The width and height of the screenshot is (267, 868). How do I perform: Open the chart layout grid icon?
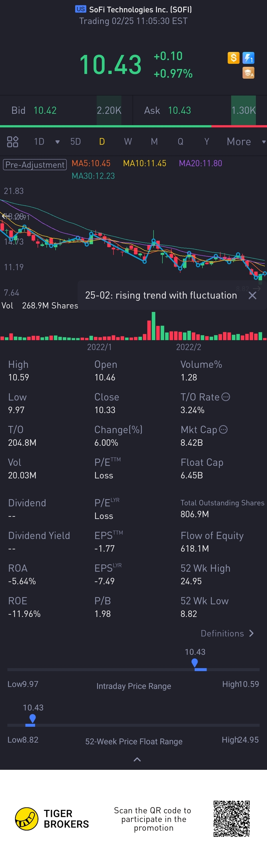tap(12, 141)
